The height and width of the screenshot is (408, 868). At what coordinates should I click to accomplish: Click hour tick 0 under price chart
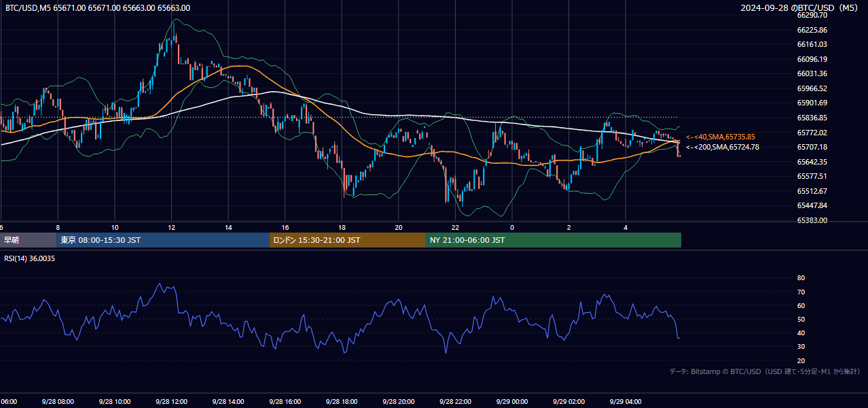(x=512, y=228)
